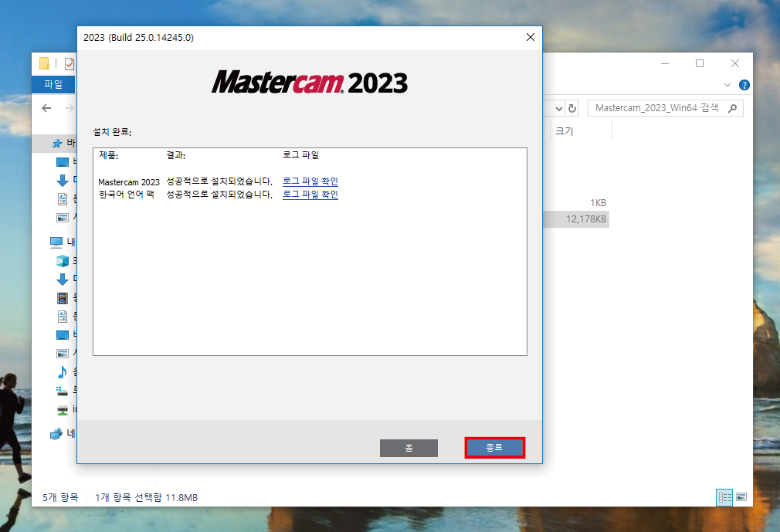Open the local disk drive icon in sidebar
Screen dimensions: 780x532
63,391
